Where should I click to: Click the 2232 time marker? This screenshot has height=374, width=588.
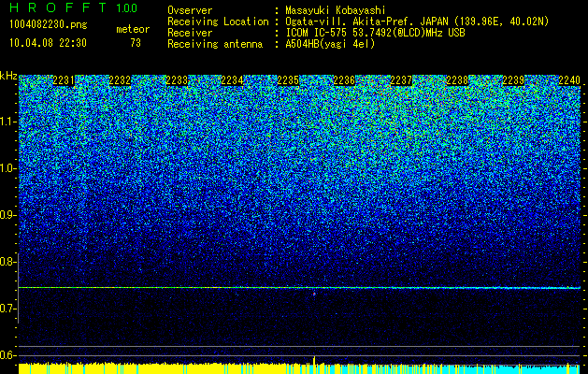click(x=120, y=80)
